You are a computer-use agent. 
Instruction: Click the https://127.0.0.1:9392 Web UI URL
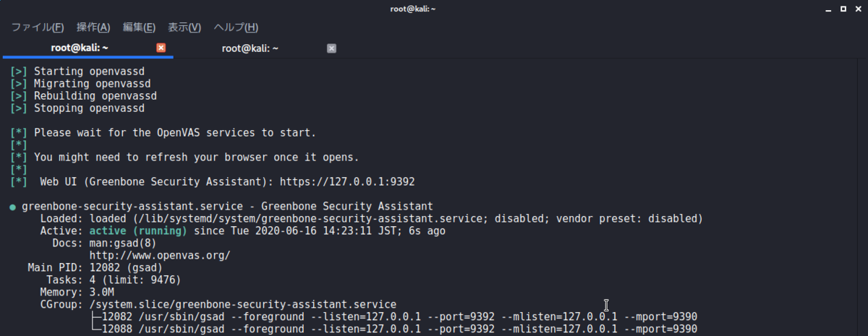click(x=347, y=181)
